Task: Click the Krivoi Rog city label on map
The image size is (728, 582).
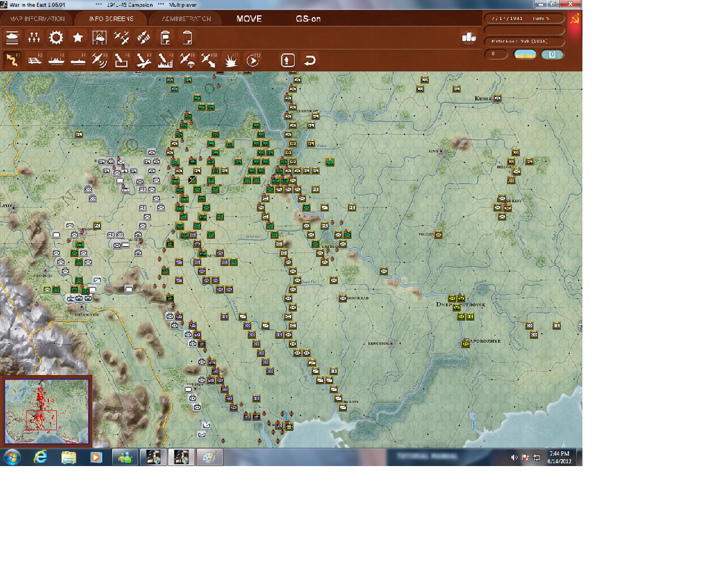Action: [378, 344]
